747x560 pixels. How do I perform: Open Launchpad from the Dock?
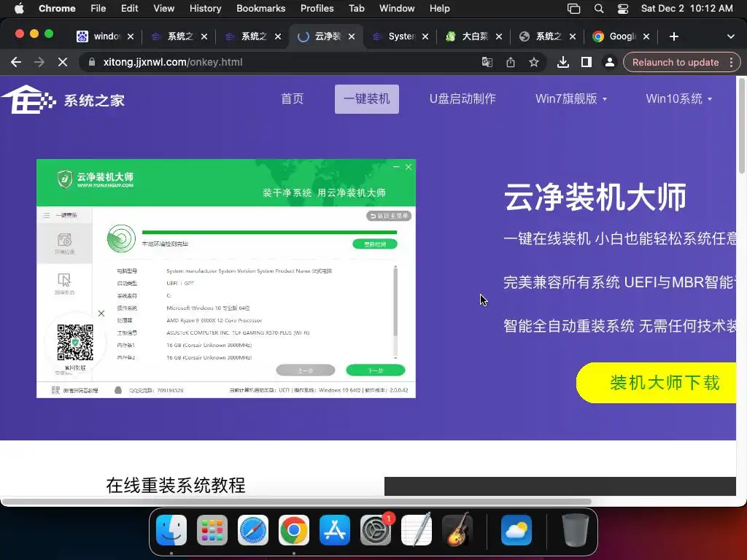pyautogui.click(x=212, y=530)
